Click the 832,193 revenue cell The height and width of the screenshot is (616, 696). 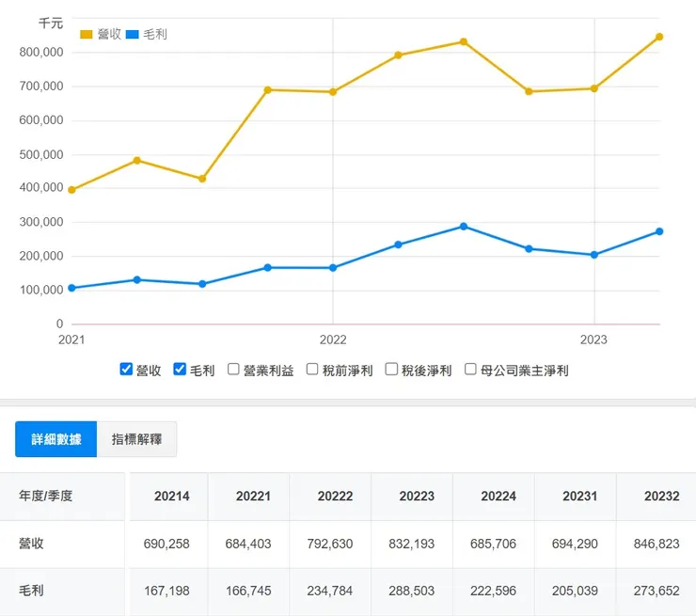tap(411, 544)
